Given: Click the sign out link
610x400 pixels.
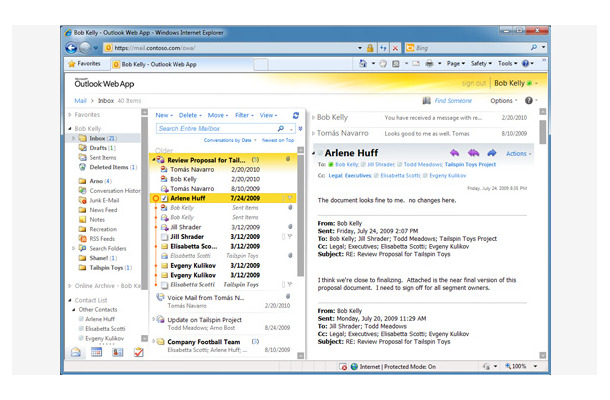Looking at the screenshot, I should (474, 83).
